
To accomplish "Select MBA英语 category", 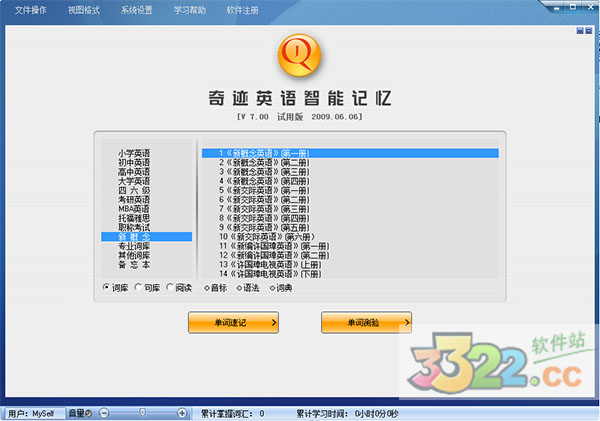I will 134,209.
